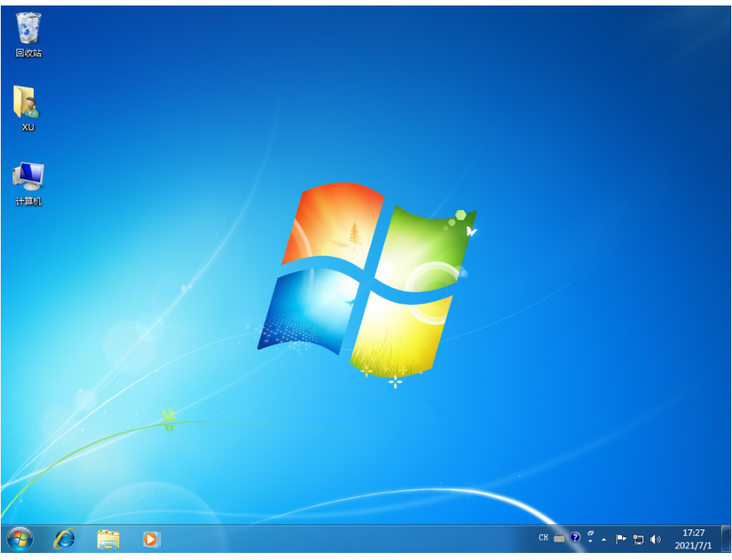Select the Recycle Bin (回收站) desktop icon

[28, 35]
